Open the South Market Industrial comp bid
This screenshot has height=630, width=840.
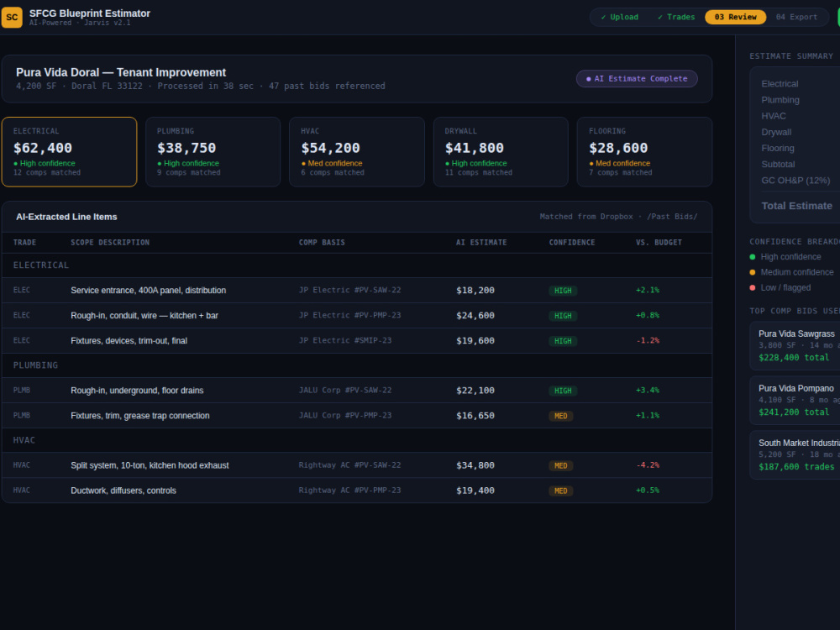[x=795, y=454]
